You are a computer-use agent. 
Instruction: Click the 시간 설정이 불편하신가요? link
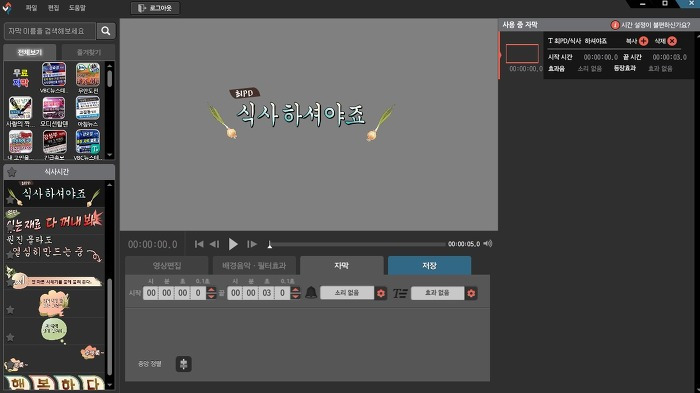coord(656,25)
